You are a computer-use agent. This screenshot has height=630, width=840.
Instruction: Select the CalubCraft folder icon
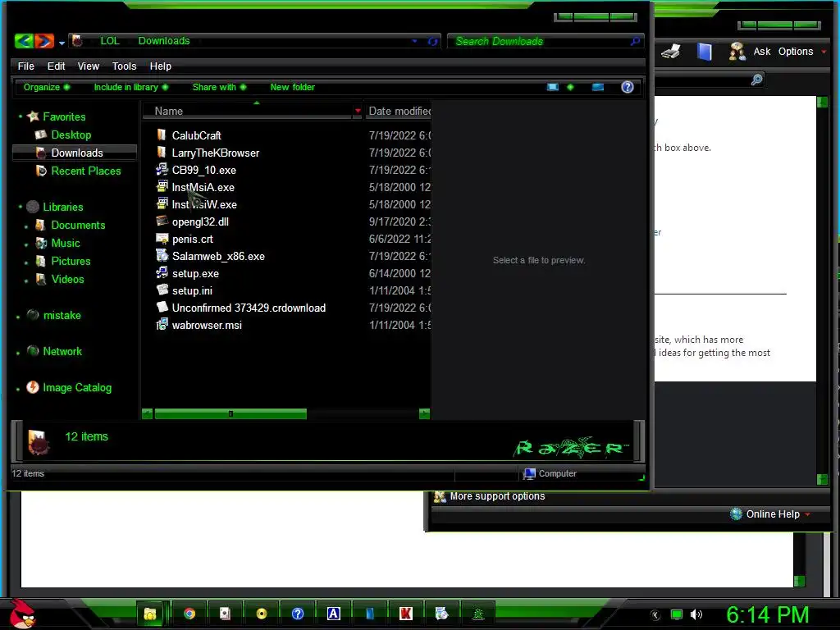162,135
